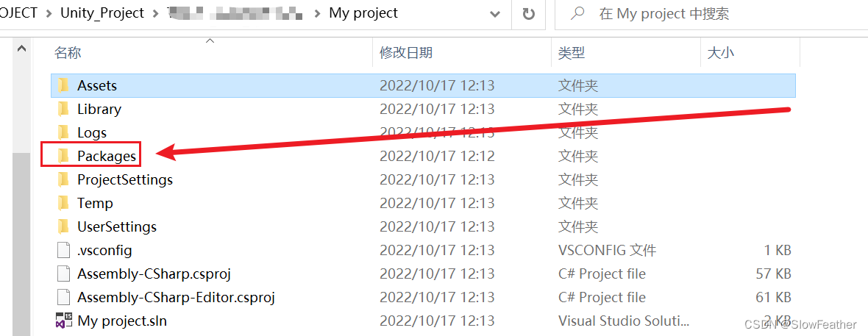This screenshot has height=336, width=868.
Task: Expand the chevron before My project breadcrumb
Action: [317, 13]
